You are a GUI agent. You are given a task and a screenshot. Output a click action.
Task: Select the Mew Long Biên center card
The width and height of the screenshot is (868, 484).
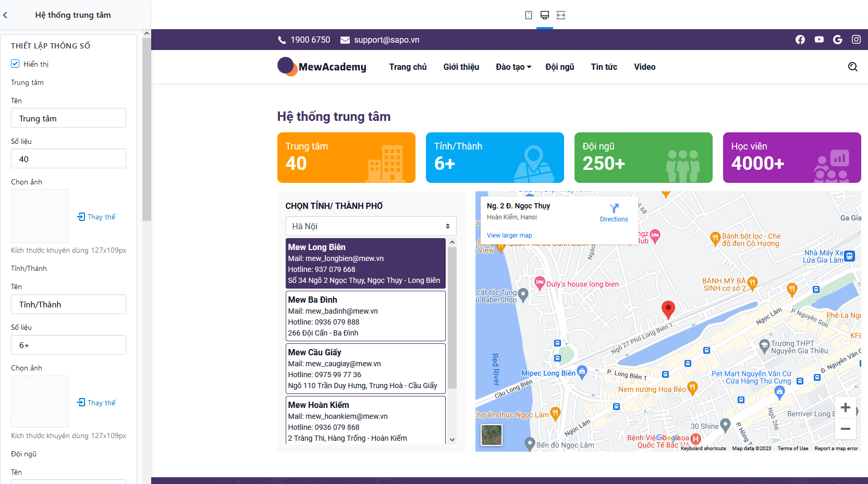365,263
